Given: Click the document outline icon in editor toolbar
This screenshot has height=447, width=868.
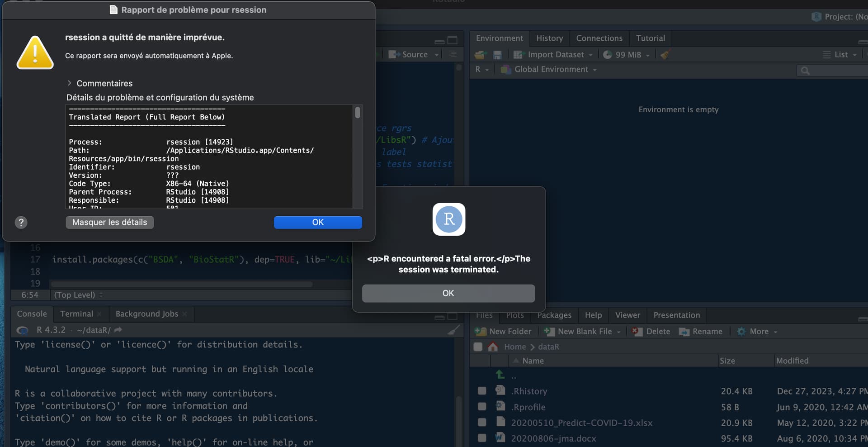Looking at the screenshot, I should (x=453, y=54).
